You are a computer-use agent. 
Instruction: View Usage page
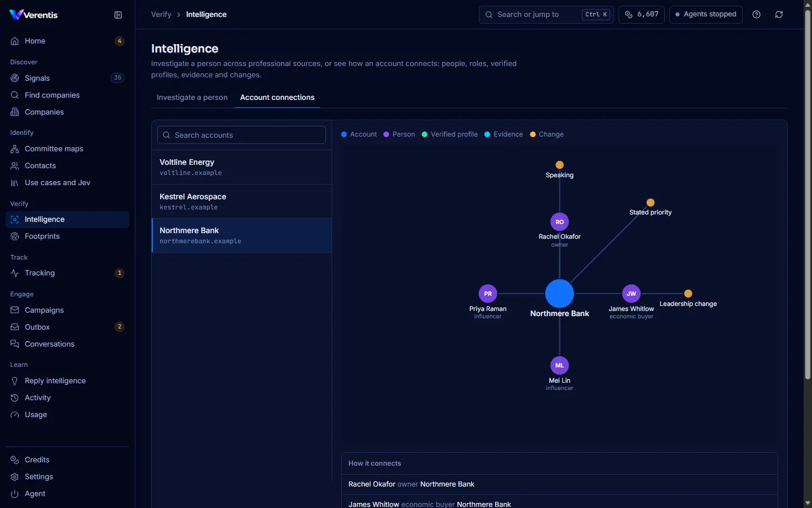67,414
